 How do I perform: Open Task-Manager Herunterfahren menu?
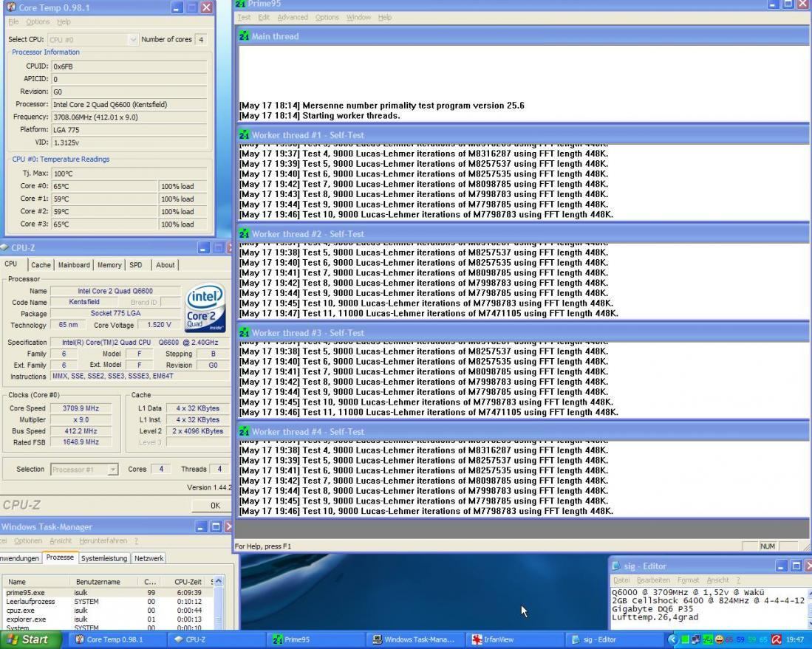(x=103, y=540)
